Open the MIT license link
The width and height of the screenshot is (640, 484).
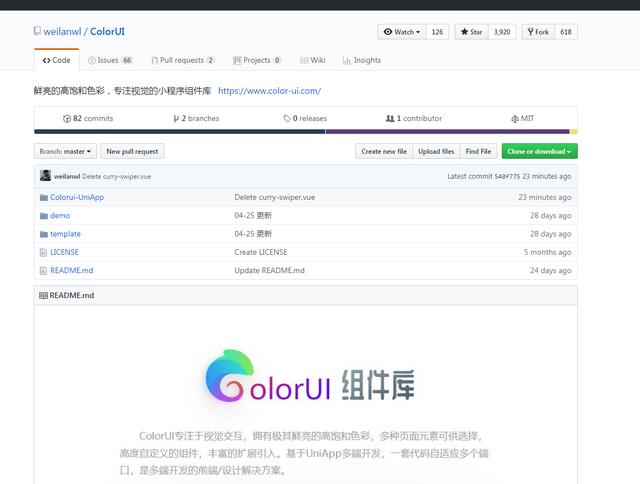[x=522, y=118]
